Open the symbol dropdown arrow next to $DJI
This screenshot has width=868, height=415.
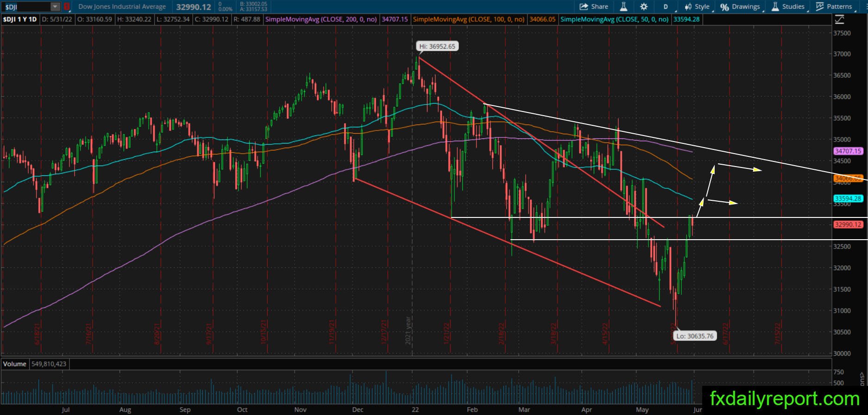point(55,7)
